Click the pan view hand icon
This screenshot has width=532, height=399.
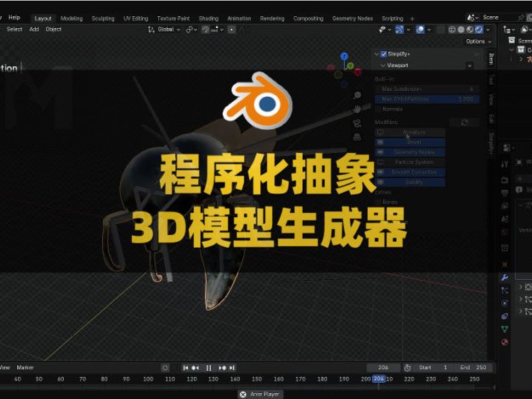coord(357,110)
